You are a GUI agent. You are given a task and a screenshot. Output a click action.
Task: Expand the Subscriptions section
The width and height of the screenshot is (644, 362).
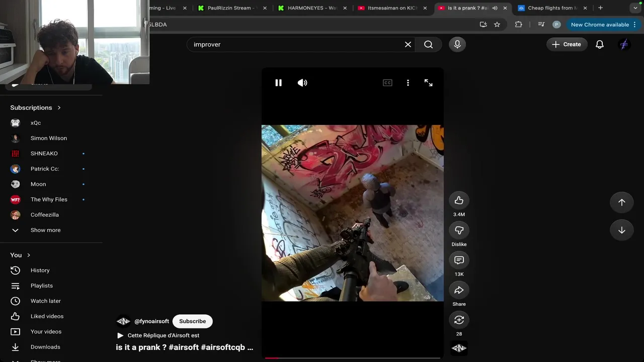click(35, 108)
